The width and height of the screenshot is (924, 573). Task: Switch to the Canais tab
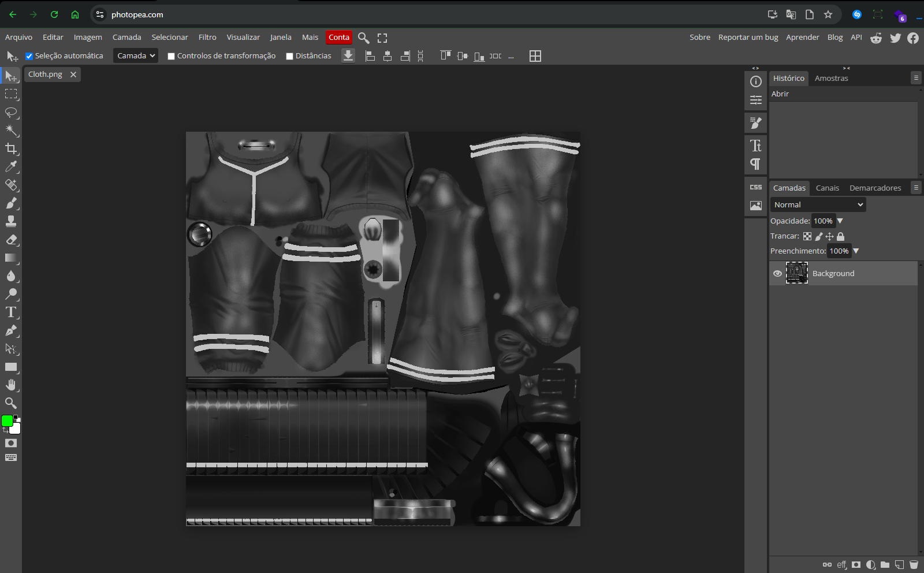(827, 188)
